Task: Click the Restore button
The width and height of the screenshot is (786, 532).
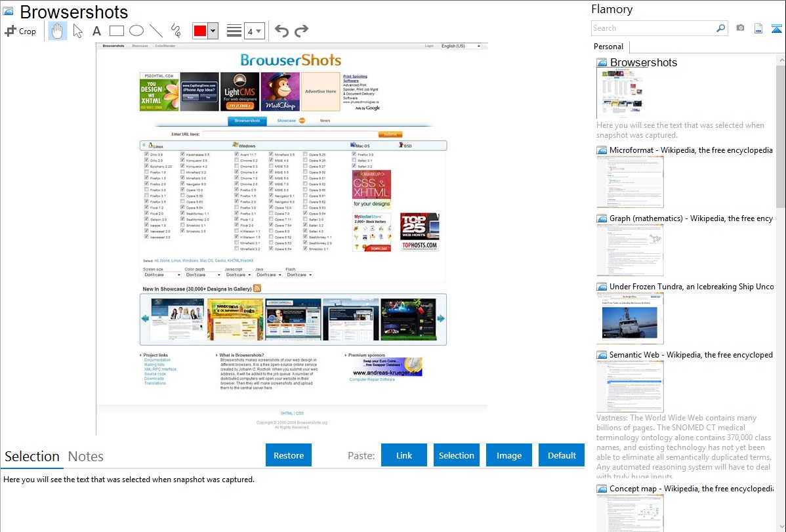Action: pos(289,455)
